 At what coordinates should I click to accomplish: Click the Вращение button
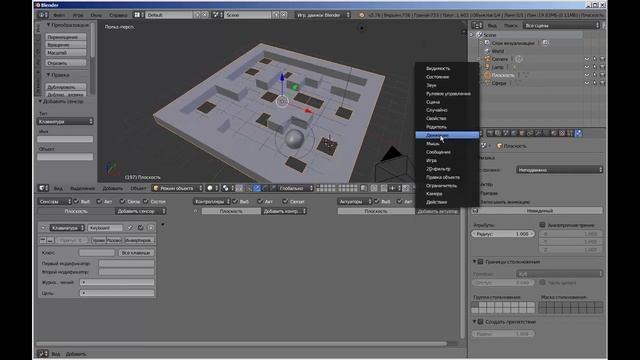point(65,44)
